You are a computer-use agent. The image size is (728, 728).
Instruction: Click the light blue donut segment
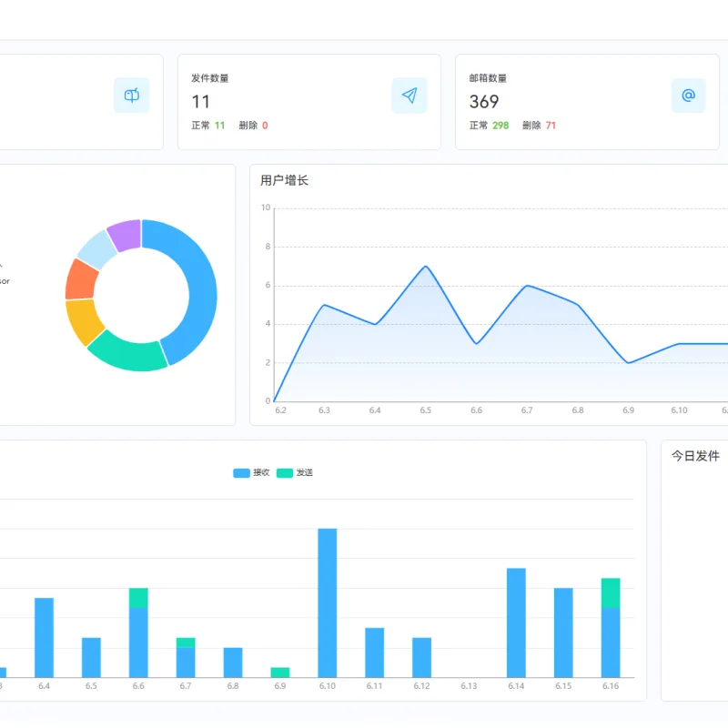(x=97, y=248)
